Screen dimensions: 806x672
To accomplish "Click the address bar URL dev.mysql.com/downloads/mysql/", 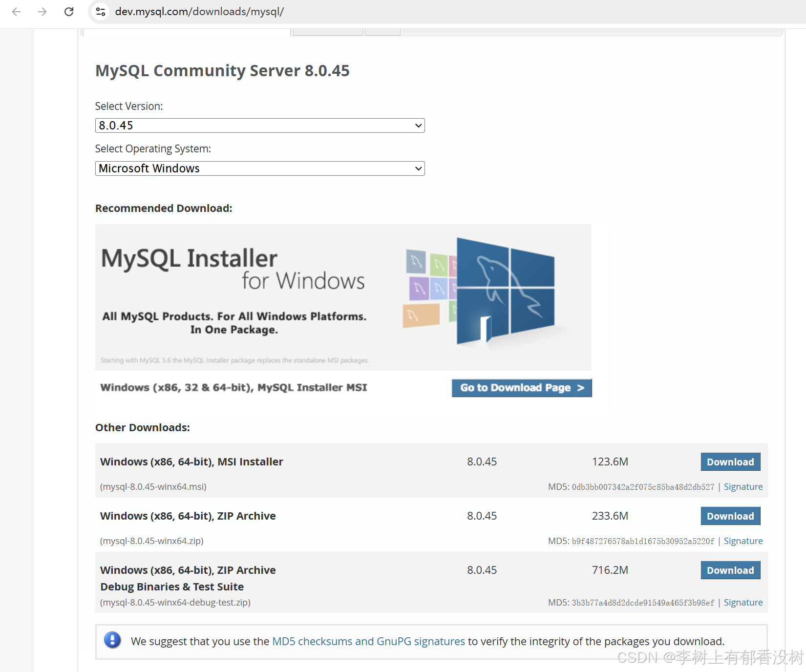I will (x=199, y=12).
